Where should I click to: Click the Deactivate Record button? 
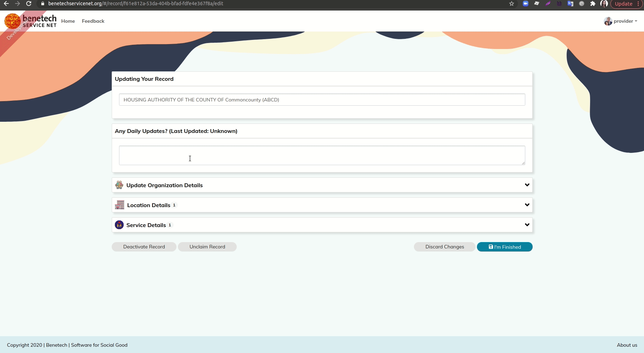coord(144,247)
